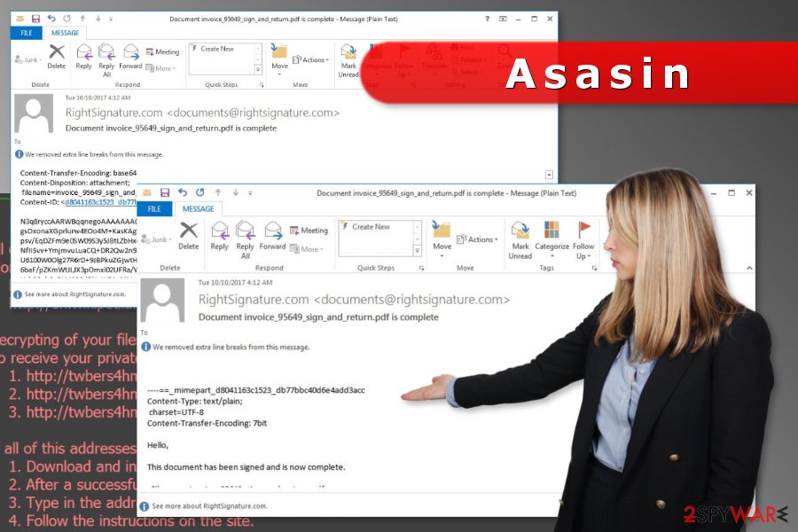Click Delete icon in front Outlook window

click(188, 236)
